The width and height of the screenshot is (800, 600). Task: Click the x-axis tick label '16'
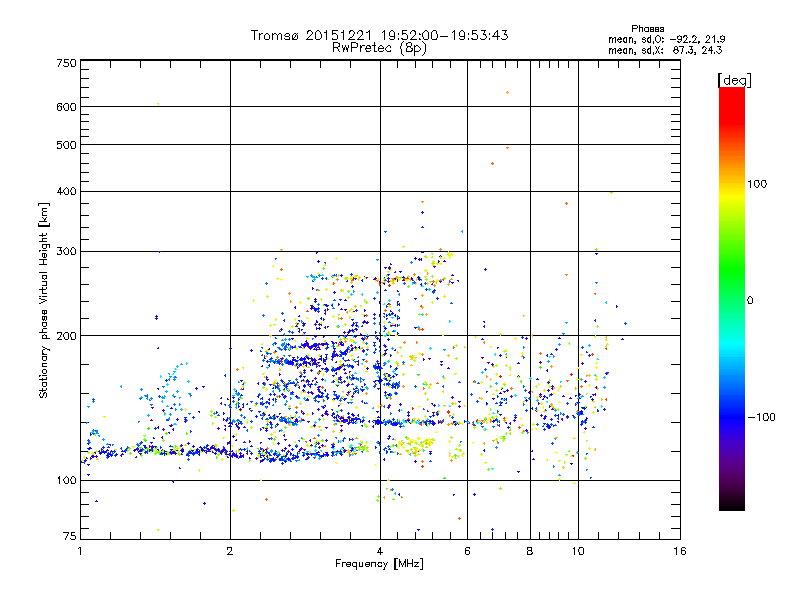click(x=680, y=551)
